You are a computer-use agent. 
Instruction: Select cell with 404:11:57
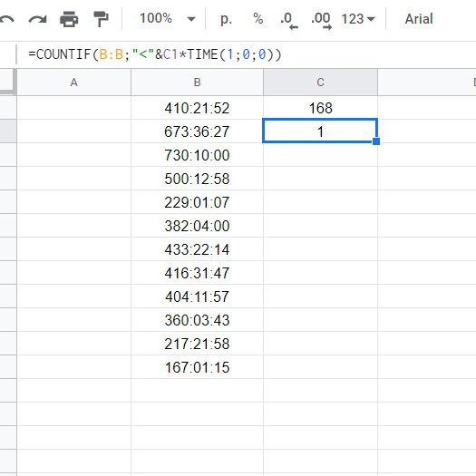(x=197, y=296)
